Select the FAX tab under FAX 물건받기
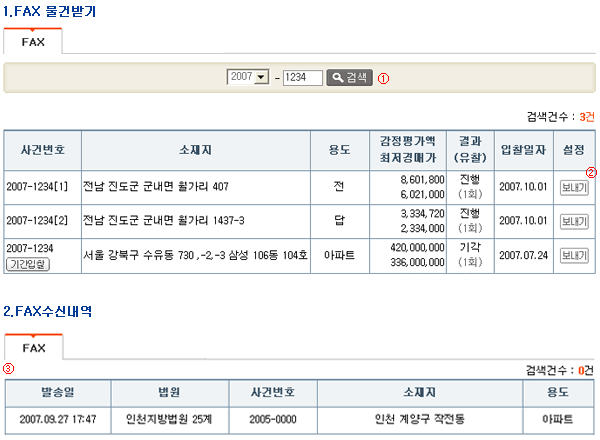This screenshot has width=600, height=440. click(x=33, y=43)
